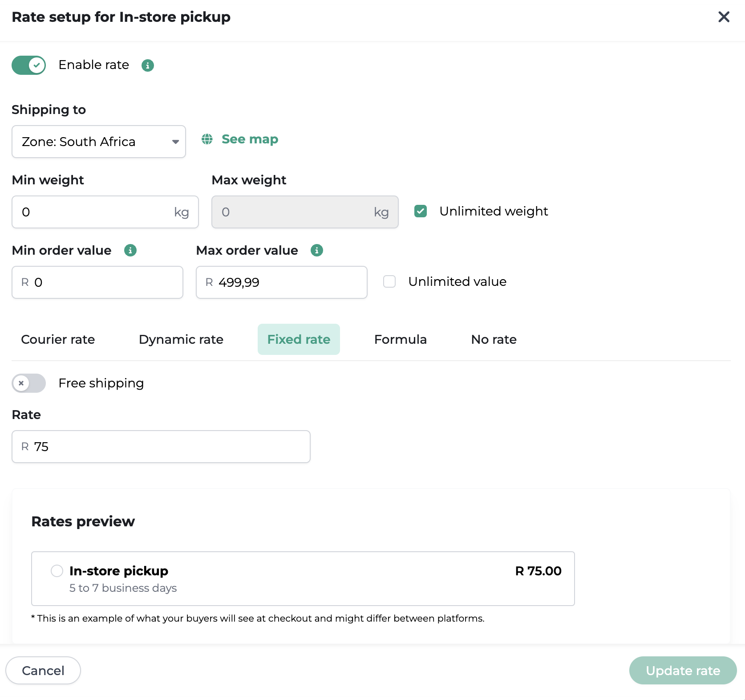
Task: Click the info icon beside Max order value
Action: tap(317, 250)
